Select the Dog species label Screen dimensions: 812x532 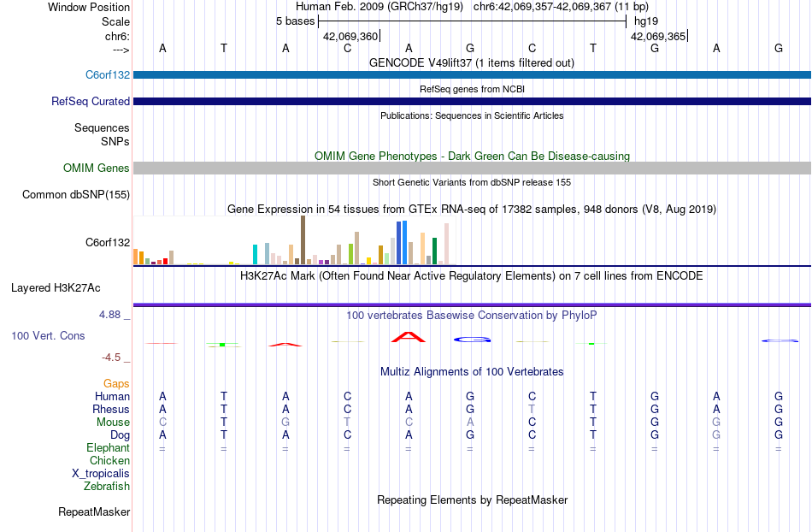(121, 435)
